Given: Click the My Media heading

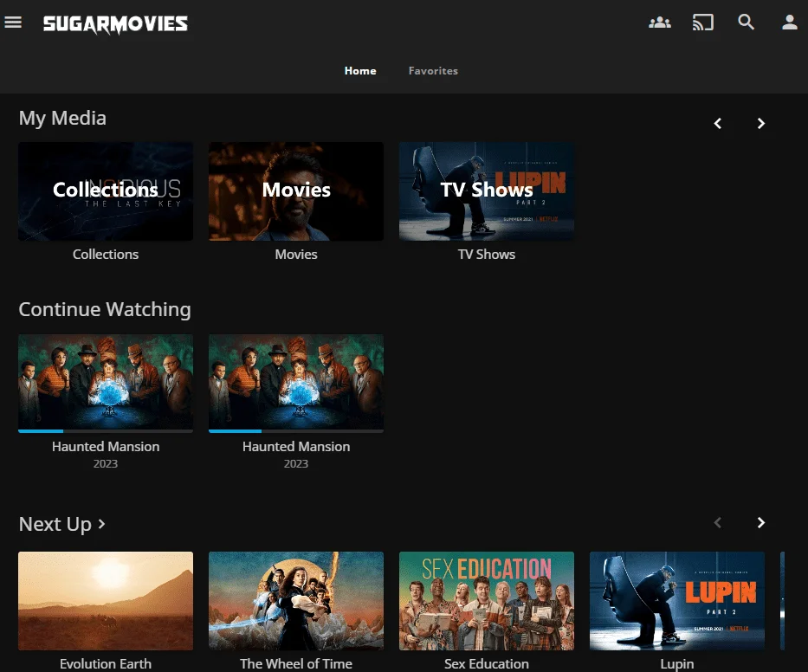Looking at the screenshot, I should click(62, 118).
